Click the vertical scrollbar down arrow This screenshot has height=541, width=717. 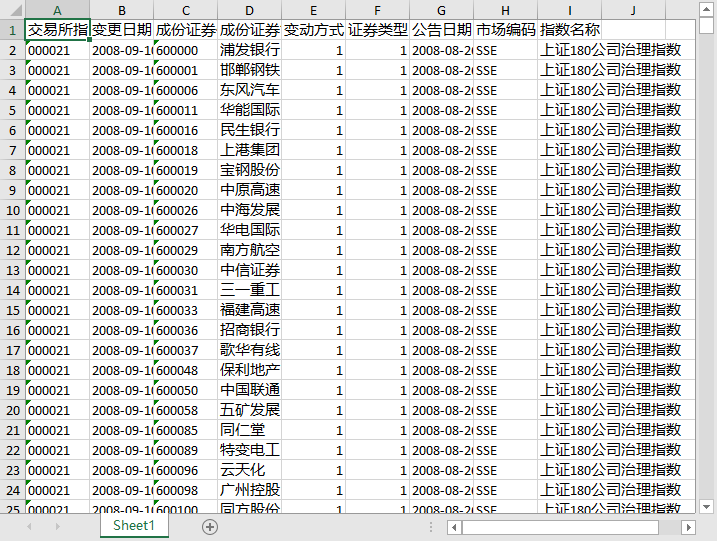(706, 507)
